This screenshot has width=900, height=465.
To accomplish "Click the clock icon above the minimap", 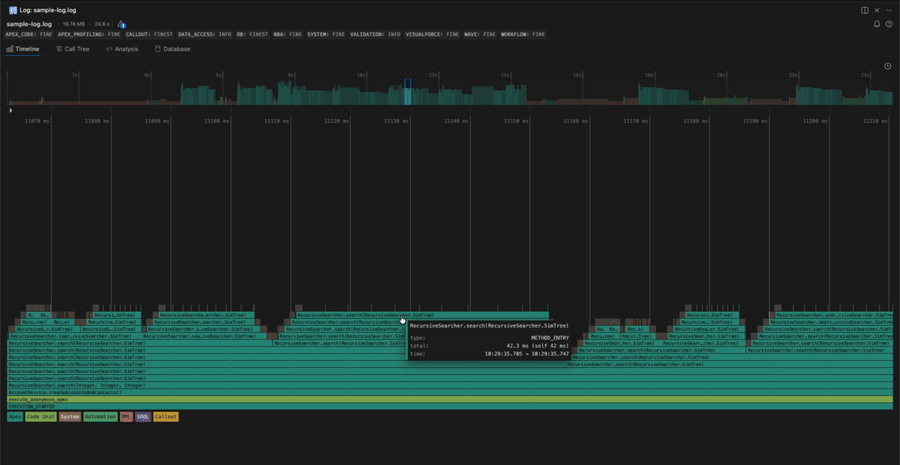I will click(887, 66).
